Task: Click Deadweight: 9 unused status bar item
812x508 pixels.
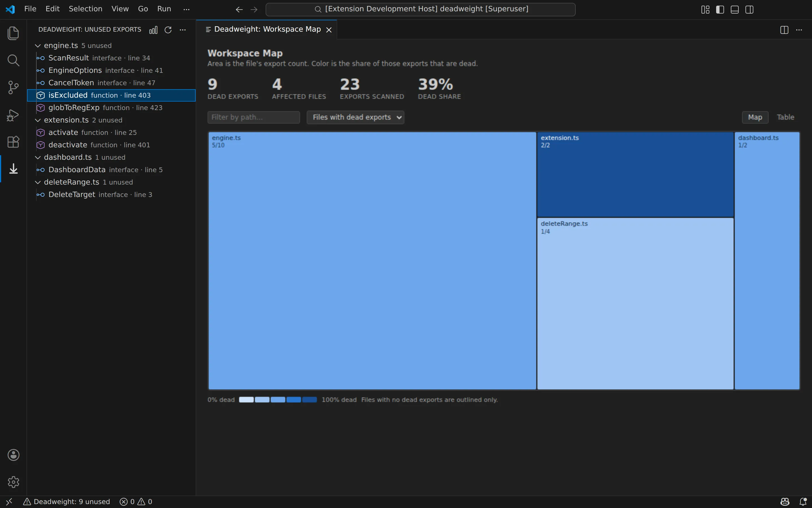Action: pyautogui.click(x=67, y=502)
